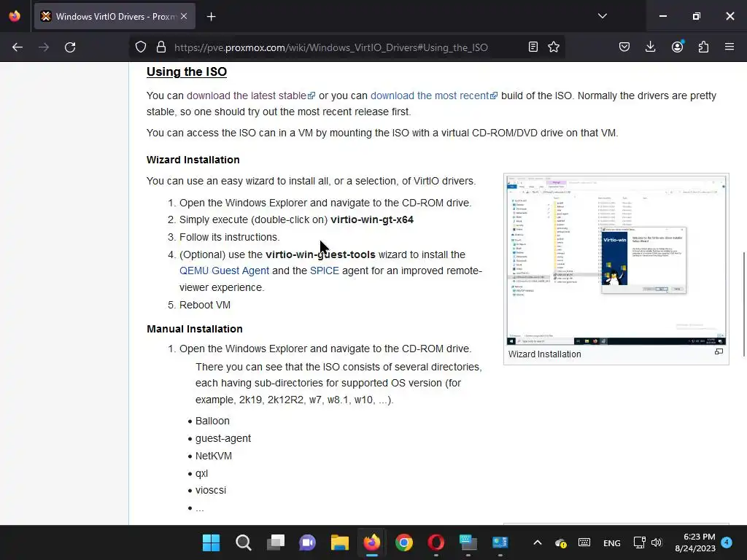Bookmark this page with the star
This screenshot has height=560, width=747.
click(554, 47)
